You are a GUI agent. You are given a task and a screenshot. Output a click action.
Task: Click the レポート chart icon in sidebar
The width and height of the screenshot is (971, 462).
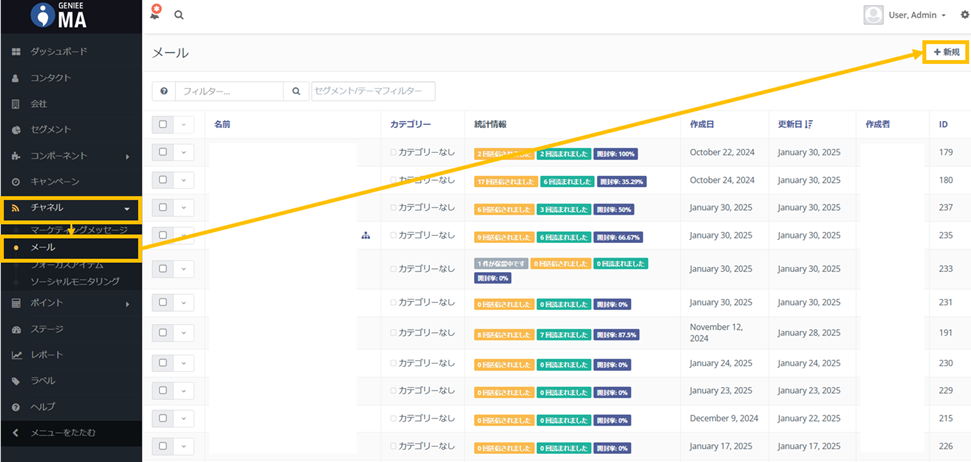[x=16, y=355]
